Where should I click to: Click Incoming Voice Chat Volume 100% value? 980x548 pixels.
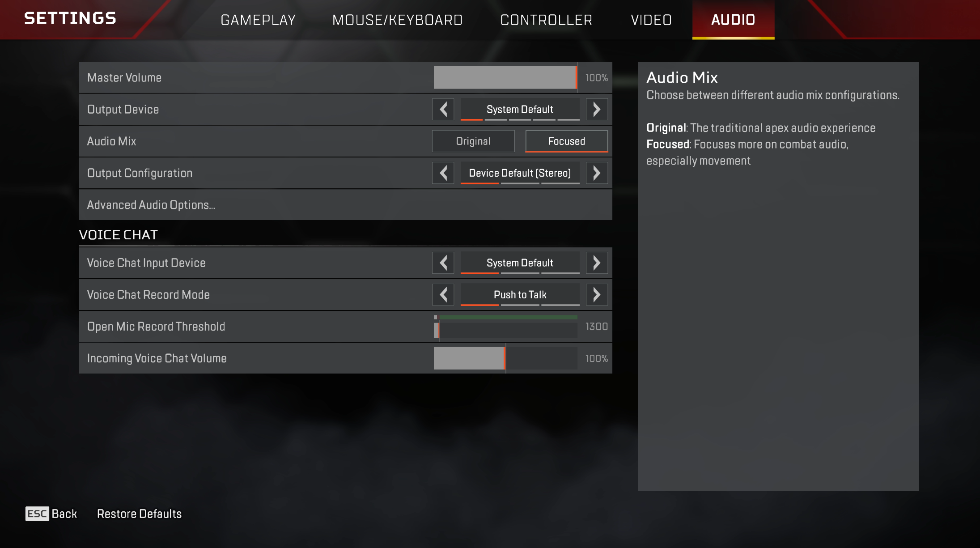(x=597, y=358)
